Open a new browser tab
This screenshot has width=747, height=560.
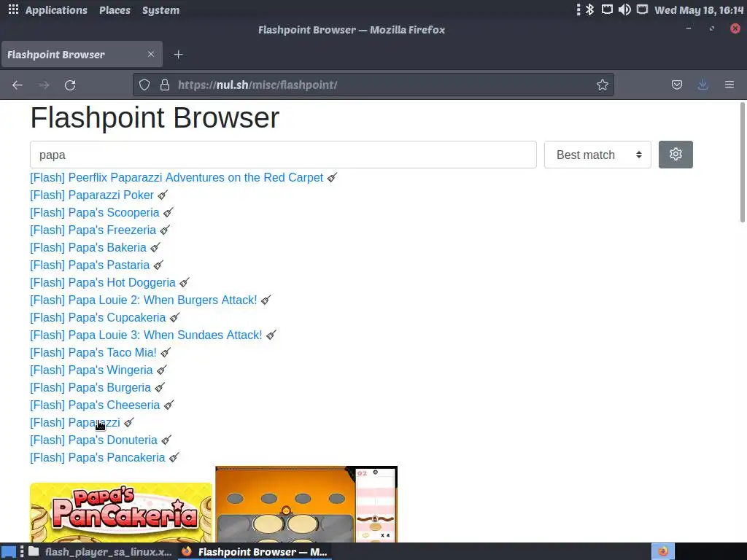tap(178, 55)
